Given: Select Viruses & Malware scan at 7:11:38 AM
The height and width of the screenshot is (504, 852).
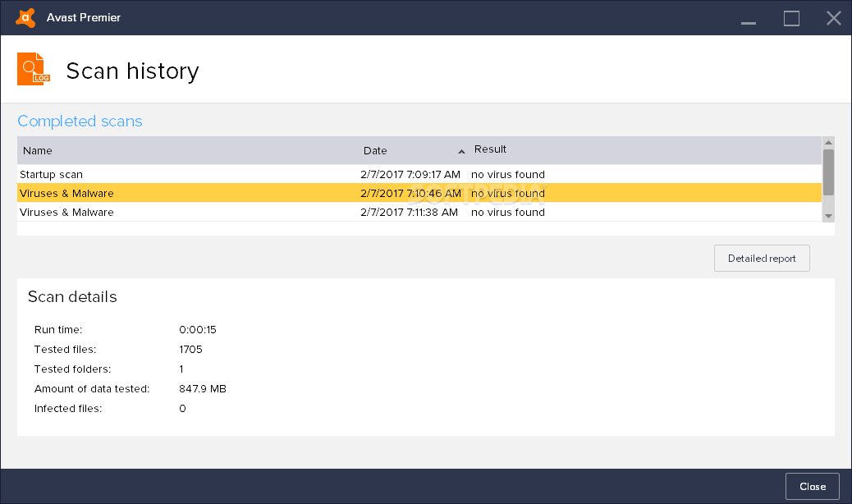Looking at the screenshot, I should coord(419,212).
